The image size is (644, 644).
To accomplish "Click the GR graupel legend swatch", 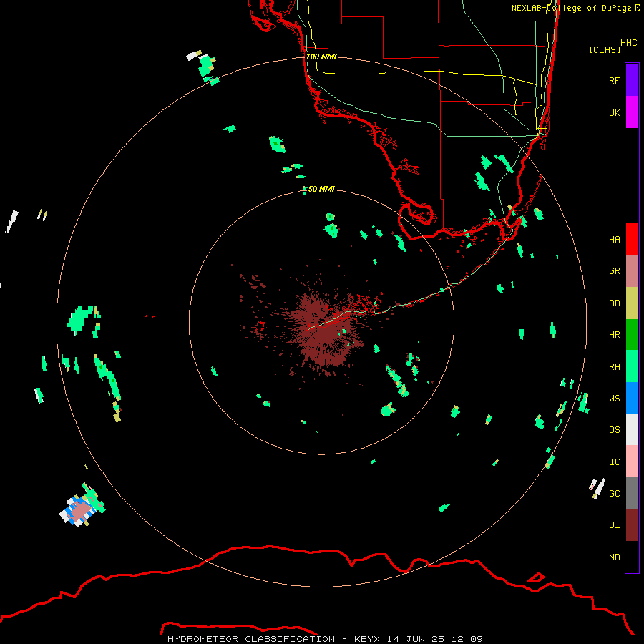I will click(632, 271).
